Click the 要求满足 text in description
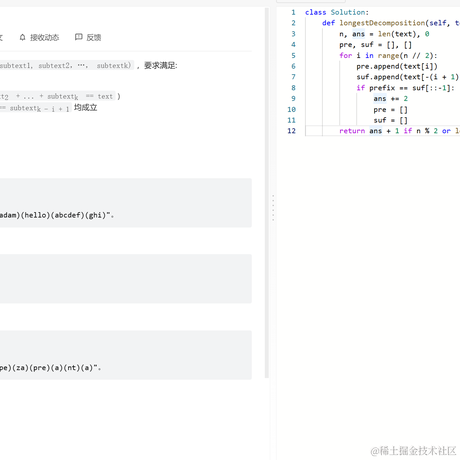The width and height of the screenshot is (460, 460). [160, 66]
